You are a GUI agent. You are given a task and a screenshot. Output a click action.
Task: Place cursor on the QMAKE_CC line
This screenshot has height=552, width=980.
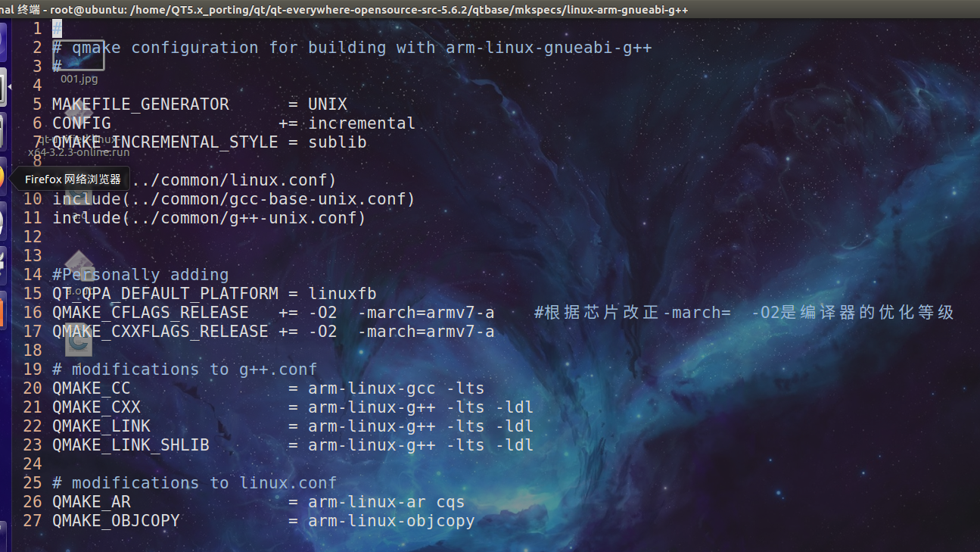(227, 388)
